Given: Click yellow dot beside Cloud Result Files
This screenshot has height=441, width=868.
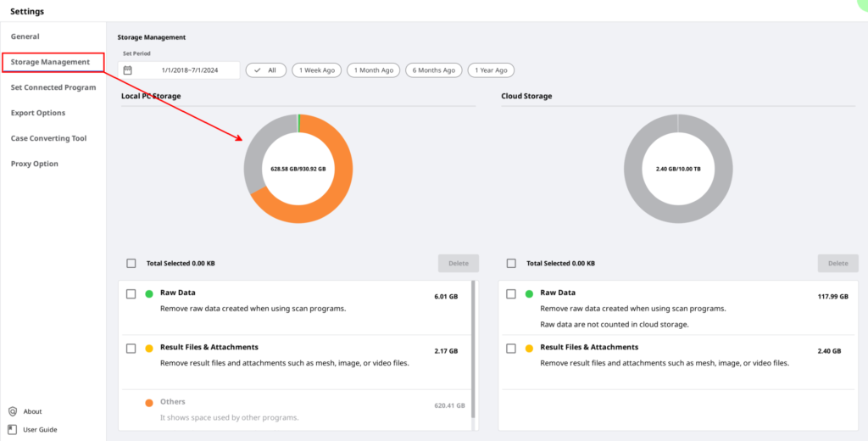Looking at the screenshot, I should (x=529, y=349).
